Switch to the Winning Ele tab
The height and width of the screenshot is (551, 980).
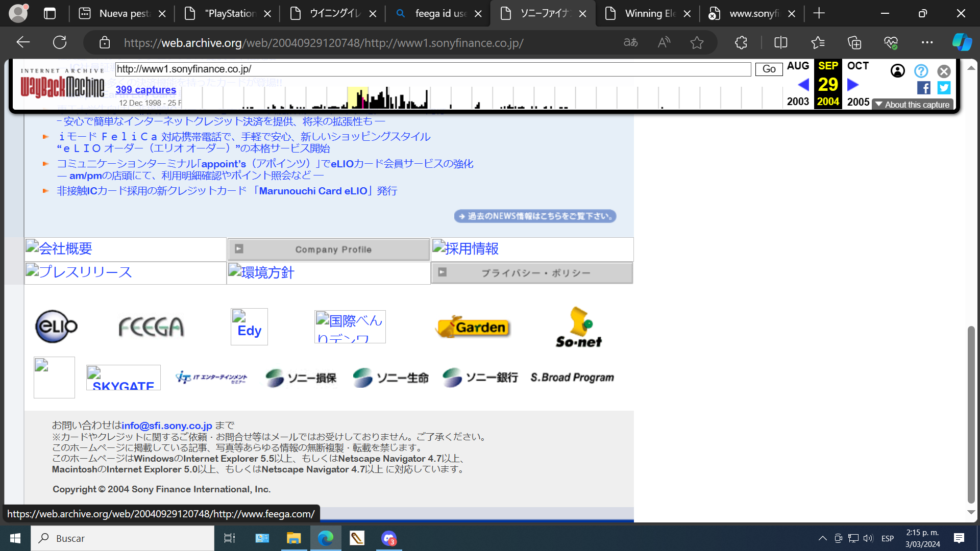[x=648, y=13]
